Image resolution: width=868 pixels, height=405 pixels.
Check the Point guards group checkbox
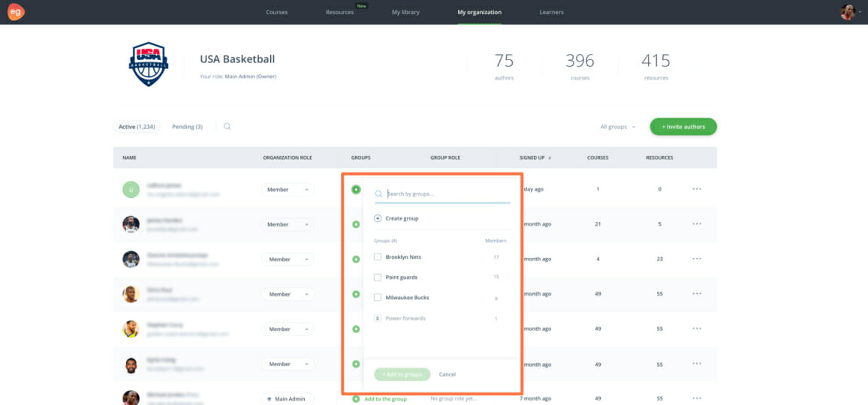[x=378, y=277]
